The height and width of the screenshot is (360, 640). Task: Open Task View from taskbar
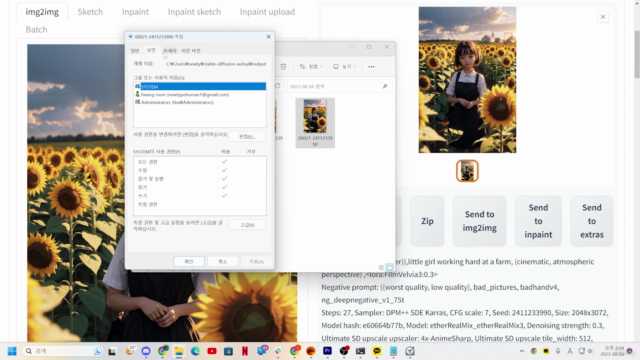point(112,351)
